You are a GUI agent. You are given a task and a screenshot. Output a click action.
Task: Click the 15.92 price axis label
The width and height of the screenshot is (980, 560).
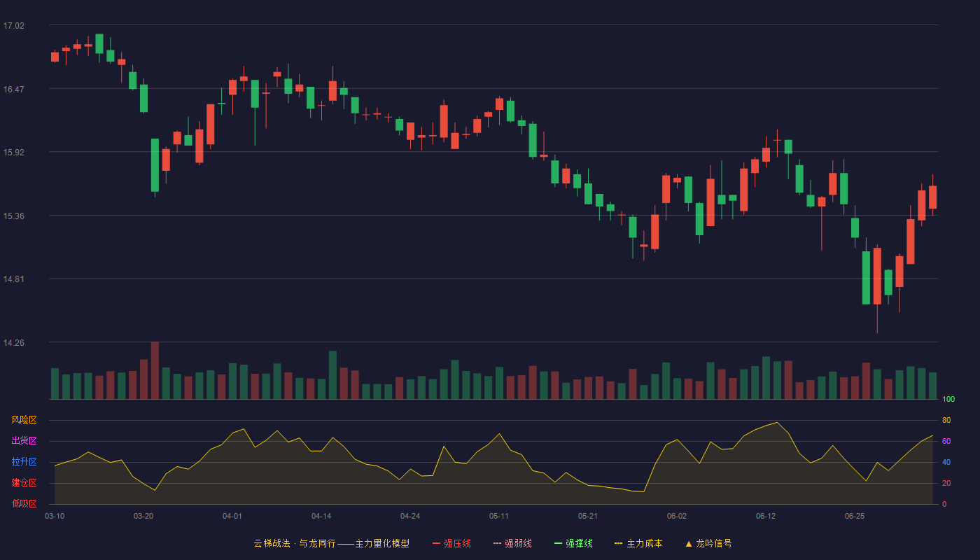[13, 153]
